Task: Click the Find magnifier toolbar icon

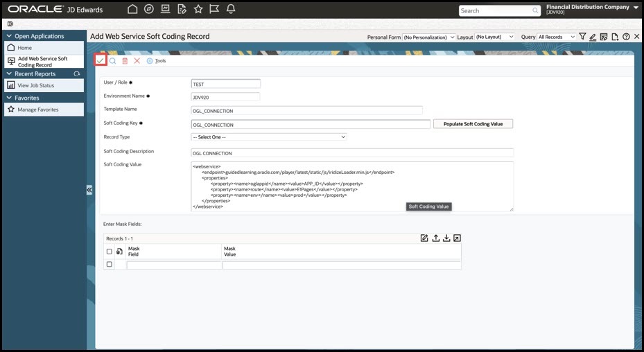Action: [x=112, y=61]
